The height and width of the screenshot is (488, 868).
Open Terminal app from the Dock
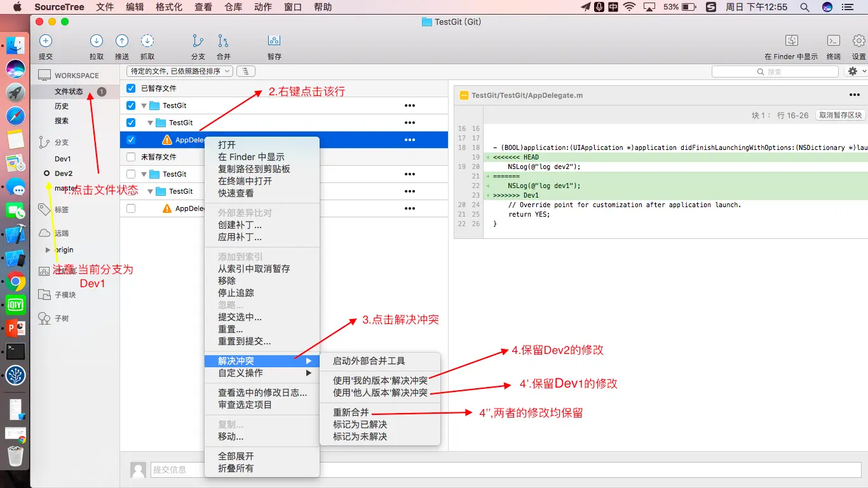(x=15, y=351)
